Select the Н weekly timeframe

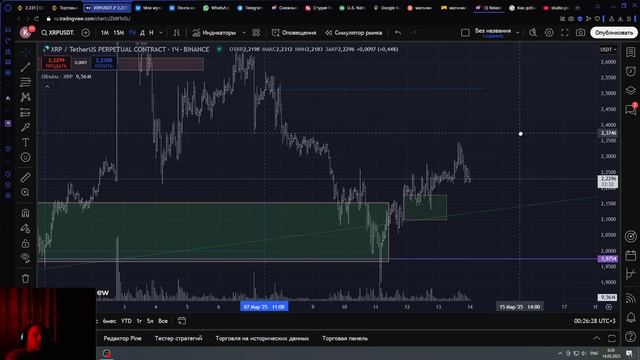click(x=151, y=33)
